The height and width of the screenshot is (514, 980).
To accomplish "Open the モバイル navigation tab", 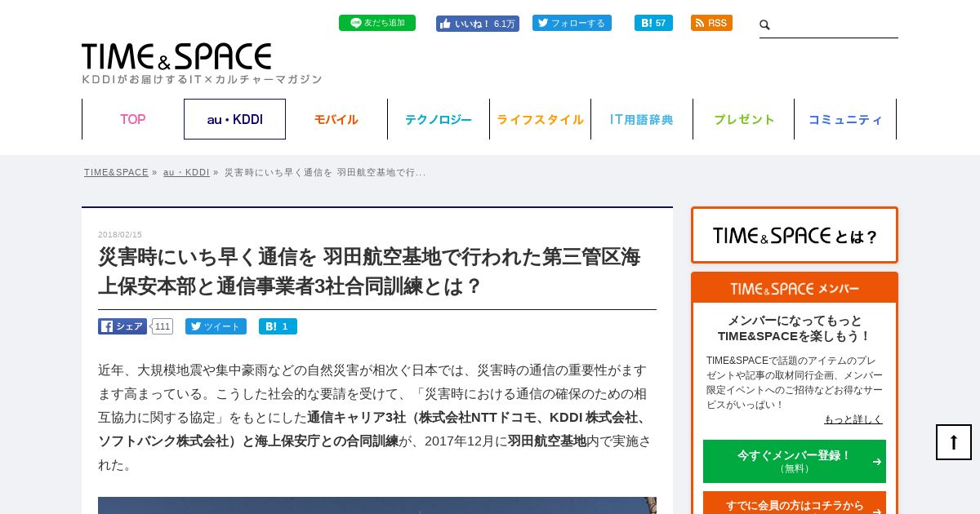I will pos(336,119).
